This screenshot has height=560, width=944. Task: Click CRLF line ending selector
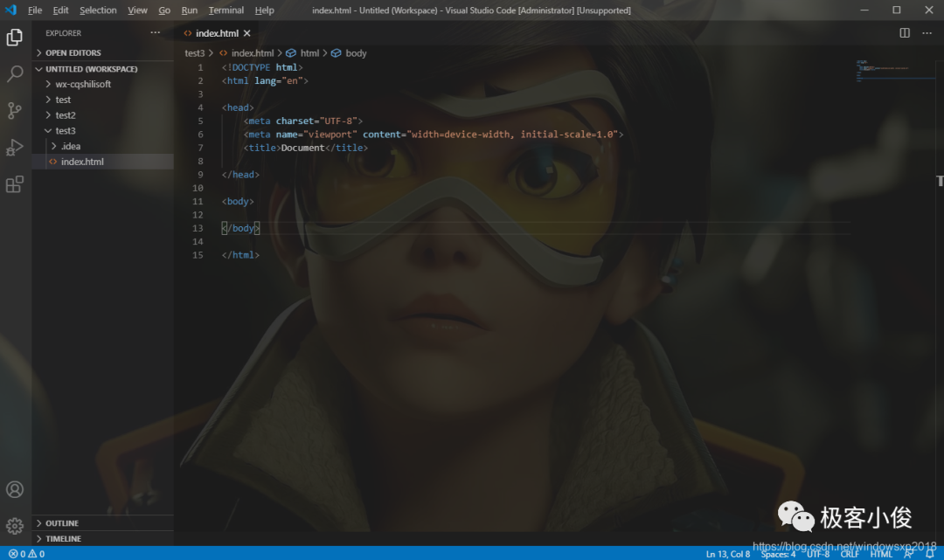click(850, 554)
